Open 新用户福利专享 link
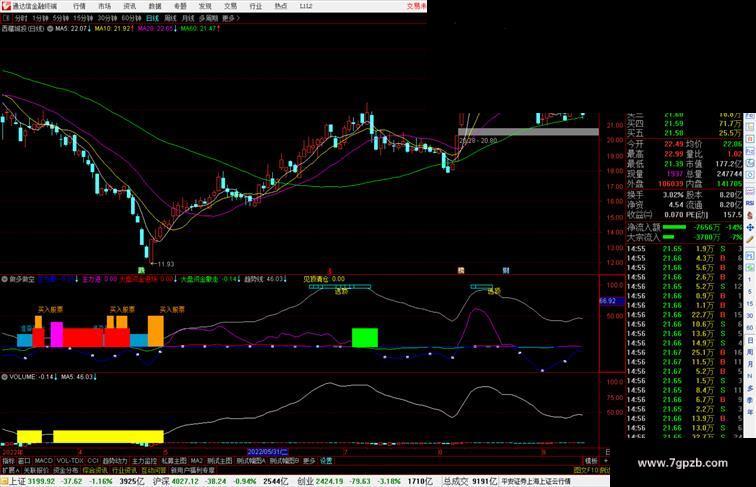The width and height of the screenshot is (756, 487). [193, 470]
